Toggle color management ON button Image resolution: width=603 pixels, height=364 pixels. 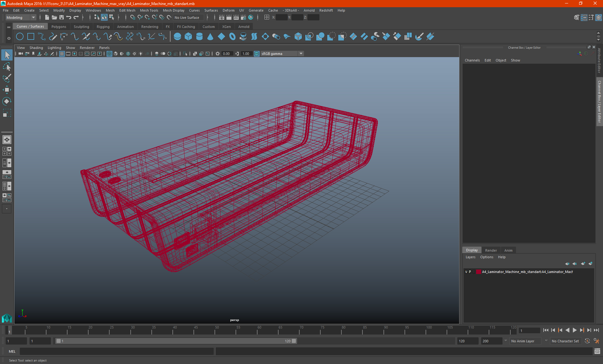point(257,54)
